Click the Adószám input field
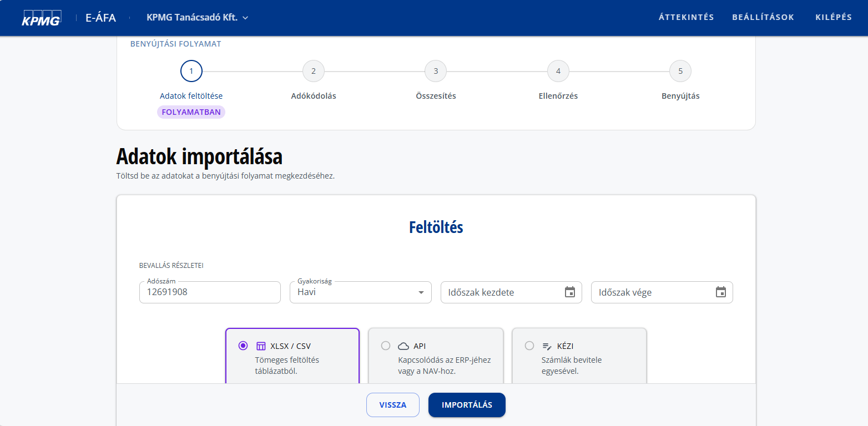The width and height of the screenshot is (868, 426). [210, 292]
